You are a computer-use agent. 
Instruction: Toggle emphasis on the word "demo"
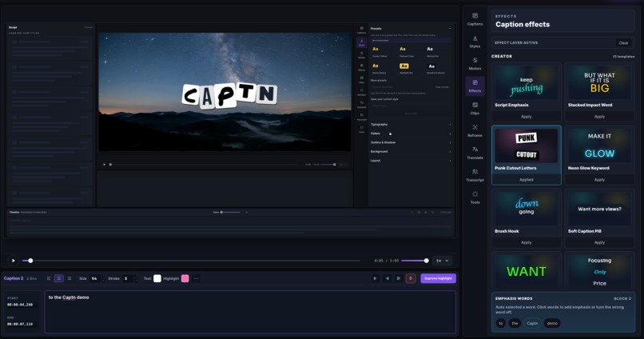coord(552,323)
